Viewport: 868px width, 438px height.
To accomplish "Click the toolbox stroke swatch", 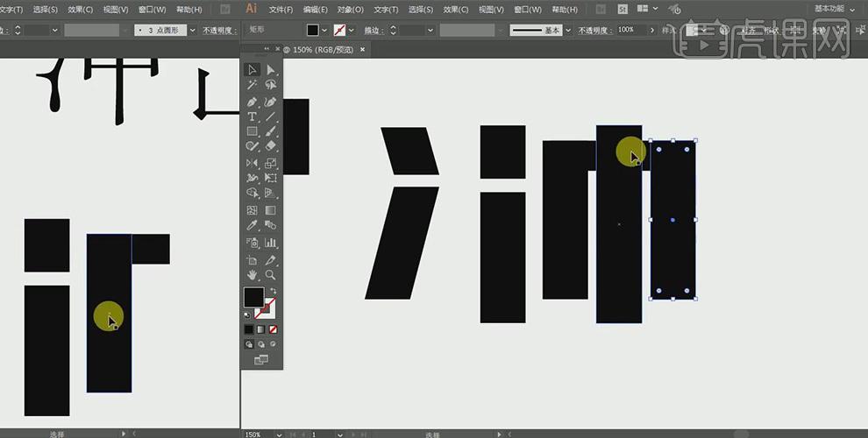I will tap(267, 308).
